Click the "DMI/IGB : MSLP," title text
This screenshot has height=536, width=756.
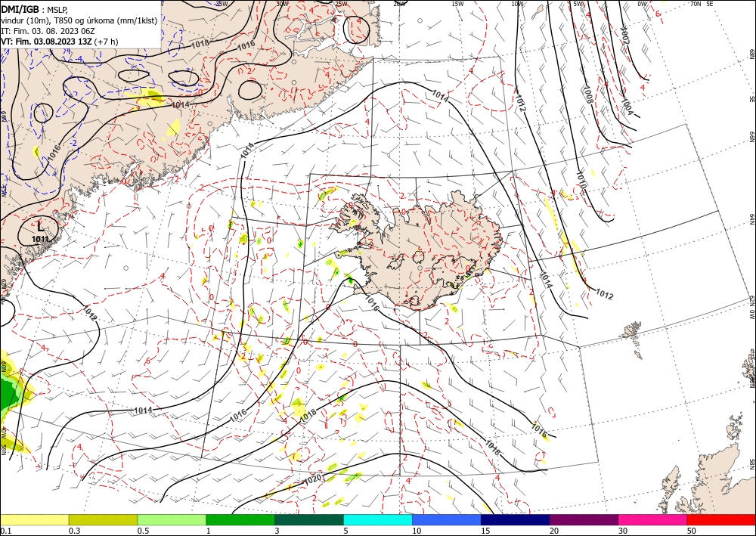click(x=35, y=10)
